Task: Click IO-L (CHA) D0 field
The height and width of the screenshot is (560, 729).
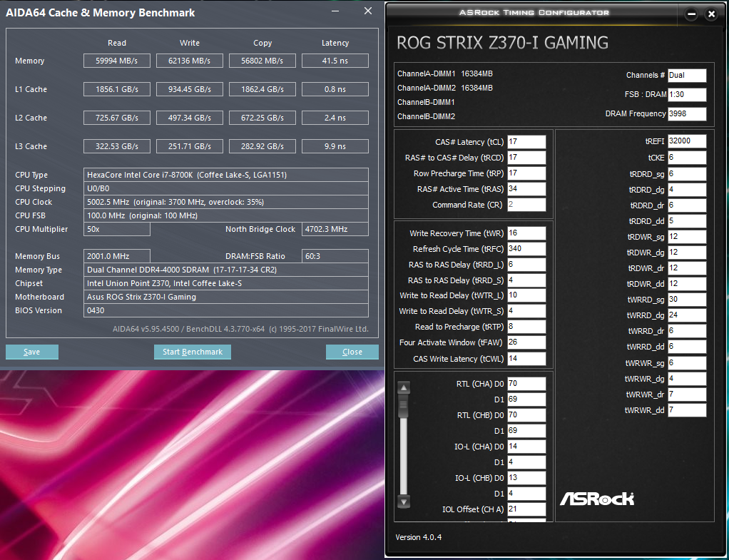Action: pyautogui.click(x=526, y=447)
